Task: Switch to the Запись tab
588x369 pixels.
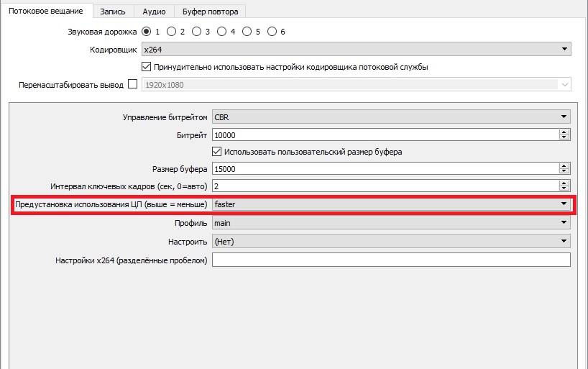Action: click(113, 12)
